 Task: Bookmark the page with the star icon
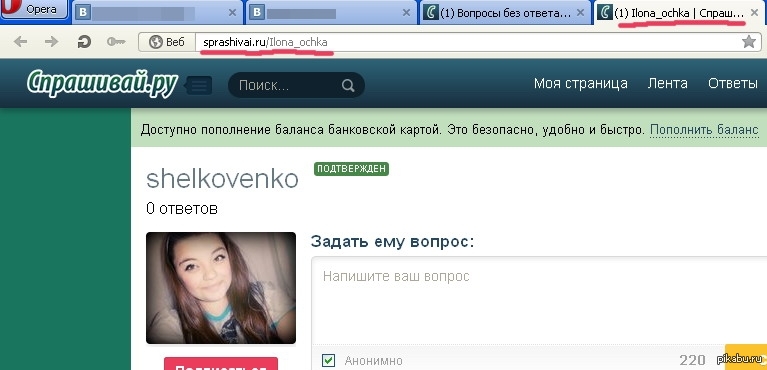pyautogui.click(x=749, y=42)
